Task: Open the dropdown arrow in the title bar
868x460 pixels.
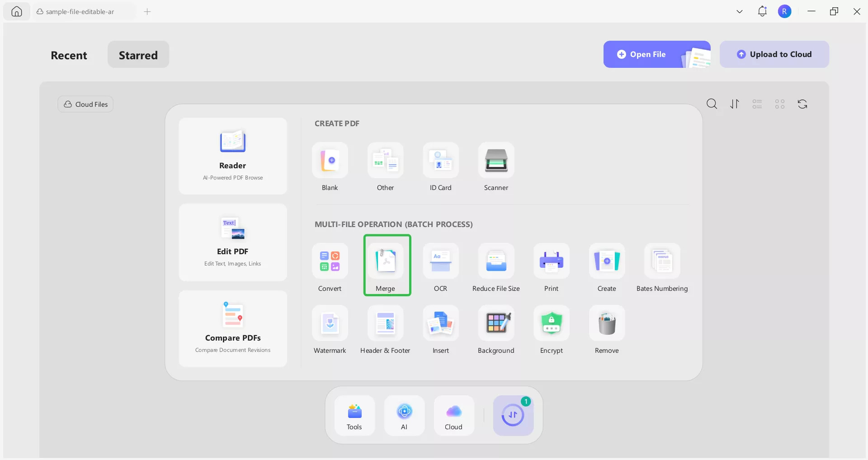Action: click(x=739, y=11)
